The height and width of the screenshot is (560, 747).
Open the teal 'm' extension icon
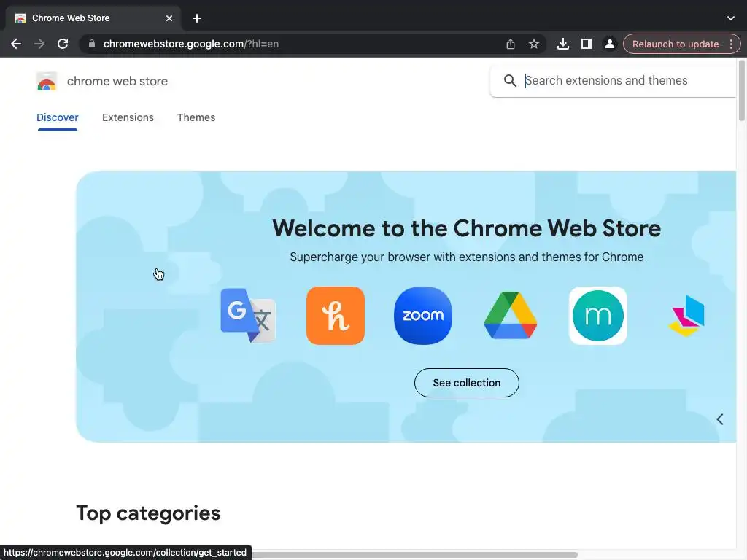pos(598,315)
